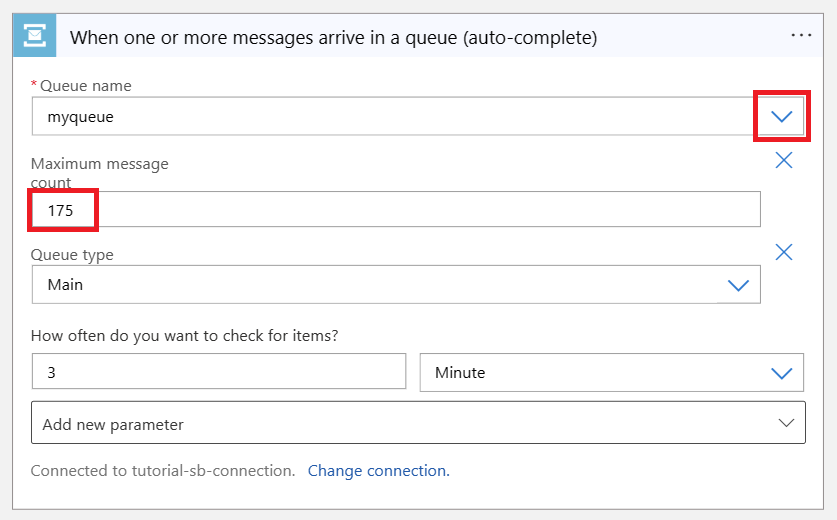
Task: Open the Minute frequency dropdown arrow
Action: coord(781,373)
